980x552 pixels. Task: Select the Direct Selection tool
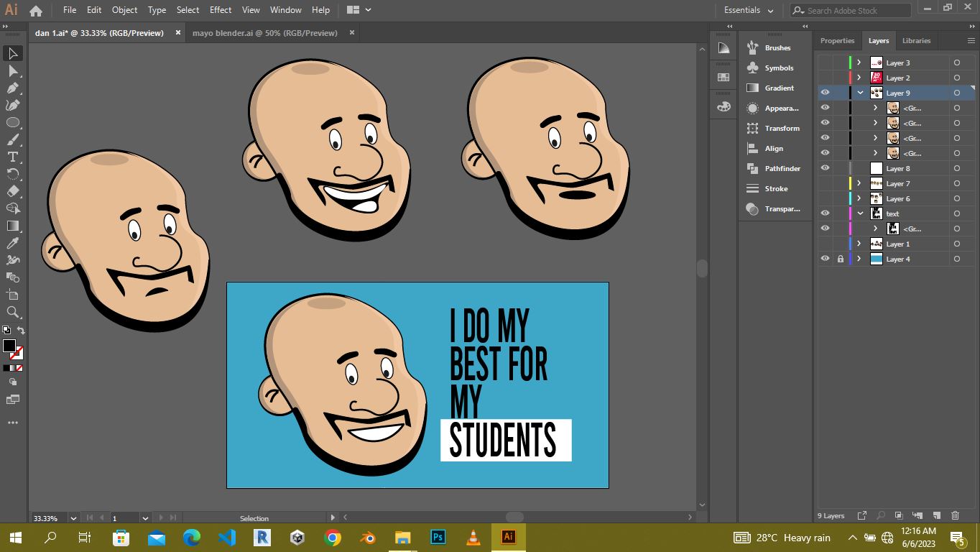13,70
